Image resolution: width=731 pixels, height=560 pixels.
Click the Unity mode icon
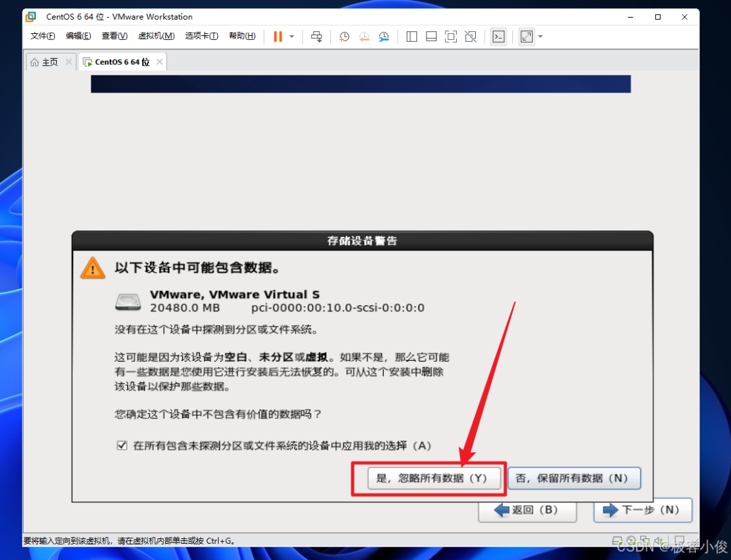471,37
